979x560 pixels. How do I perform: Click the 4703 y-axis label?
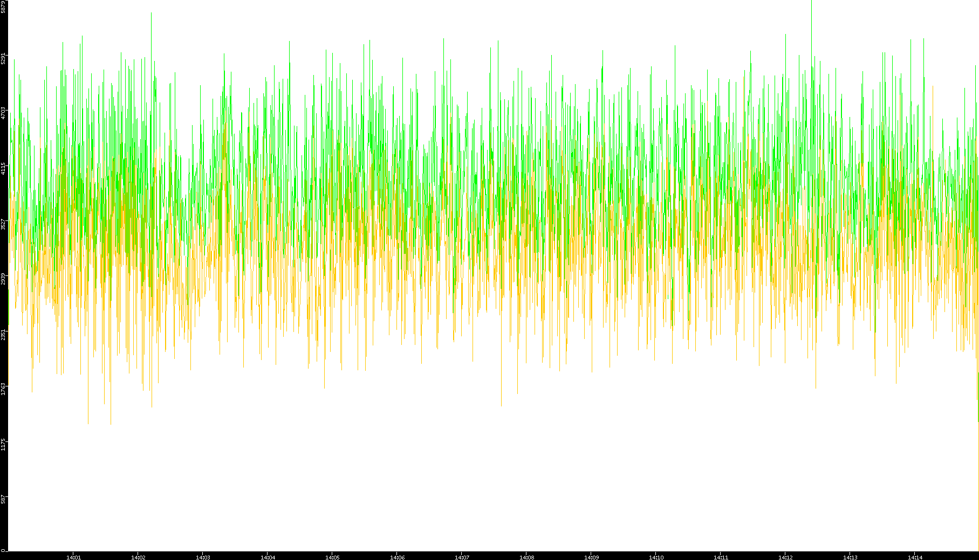point(3,113)
